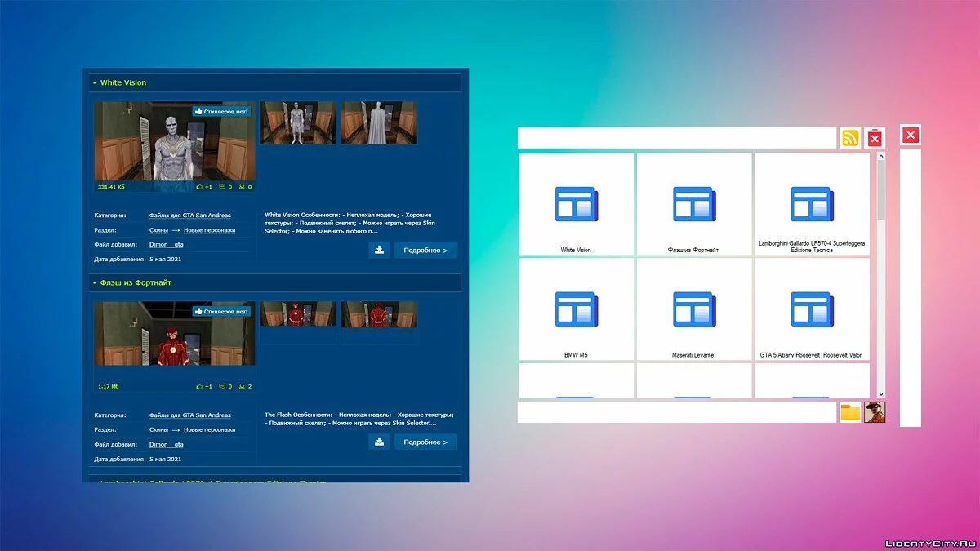Image resolution: width=980 pixels, height=551 pixels.
Task: Click the yellow RSS feed icon
Action: click(850, 138)
